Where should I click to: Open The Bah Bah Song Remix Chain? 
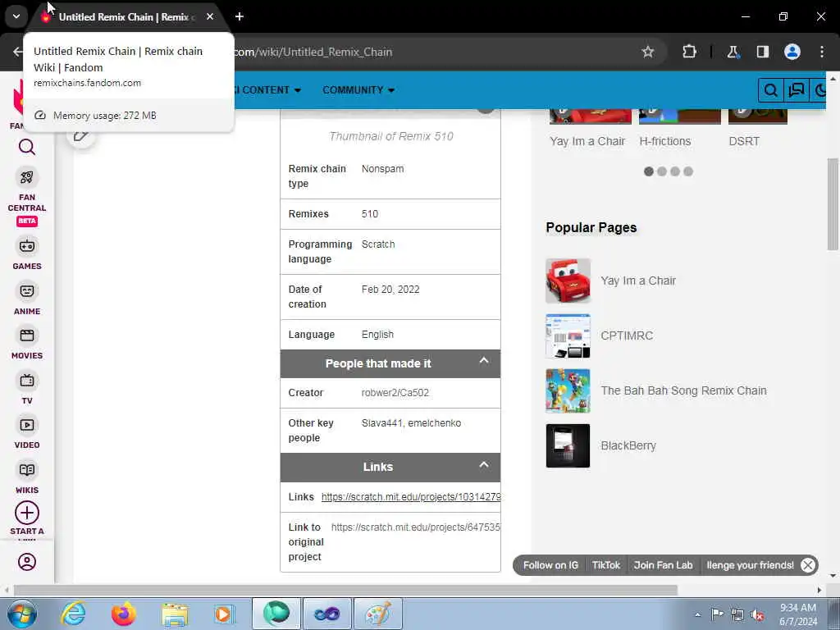[683, 390]
